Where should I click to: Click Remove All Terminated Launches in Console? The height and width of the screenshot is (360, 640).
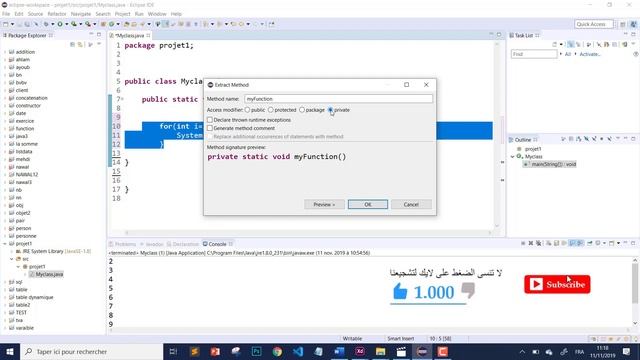click(x=538, y=243)
